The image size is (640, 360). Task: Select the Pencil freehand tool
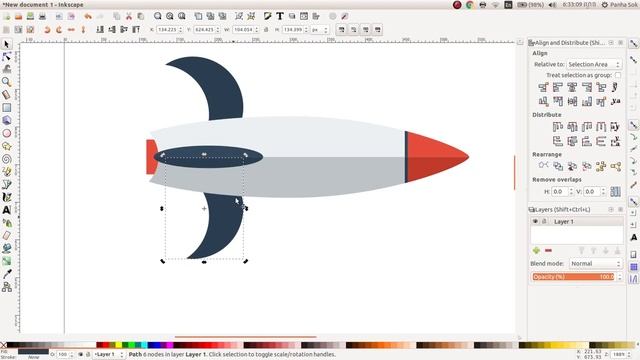tap(7, 172)
